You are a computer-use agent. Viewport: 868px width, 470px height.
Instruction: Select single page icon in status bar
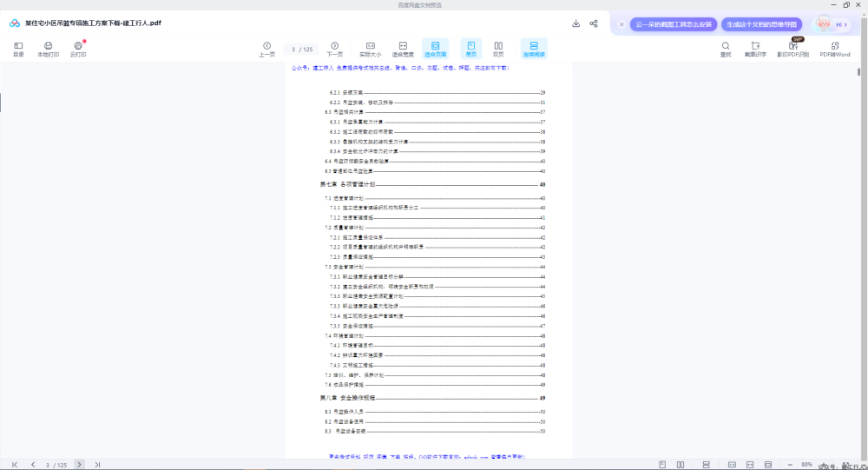coord(662,465)
